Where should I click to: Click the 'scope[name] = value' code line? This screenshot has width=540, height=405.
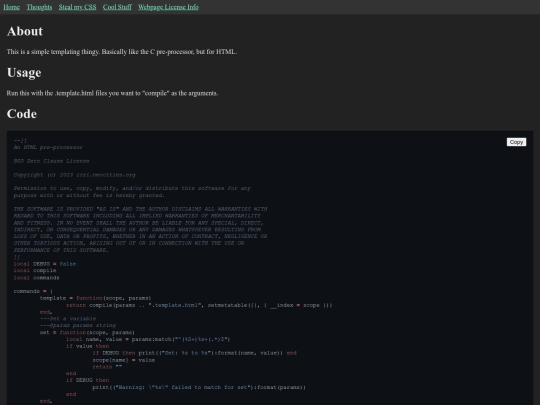124,360
